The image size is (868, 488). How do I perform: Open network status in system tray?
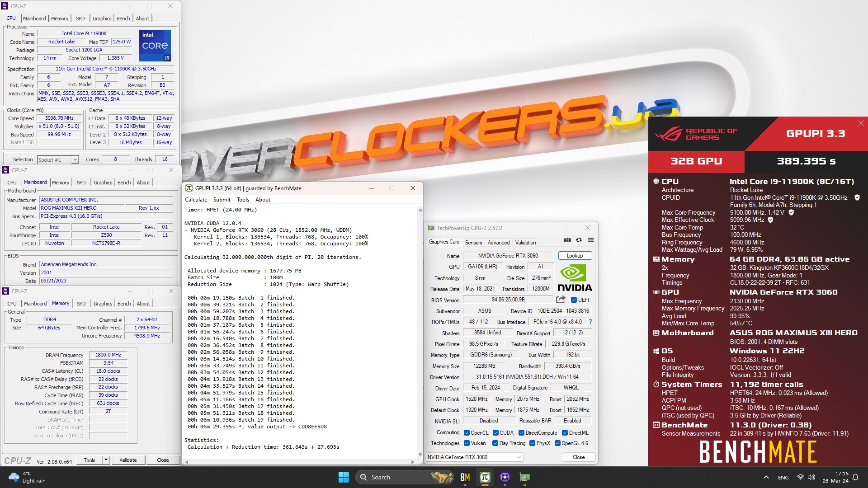coord(800,477)
